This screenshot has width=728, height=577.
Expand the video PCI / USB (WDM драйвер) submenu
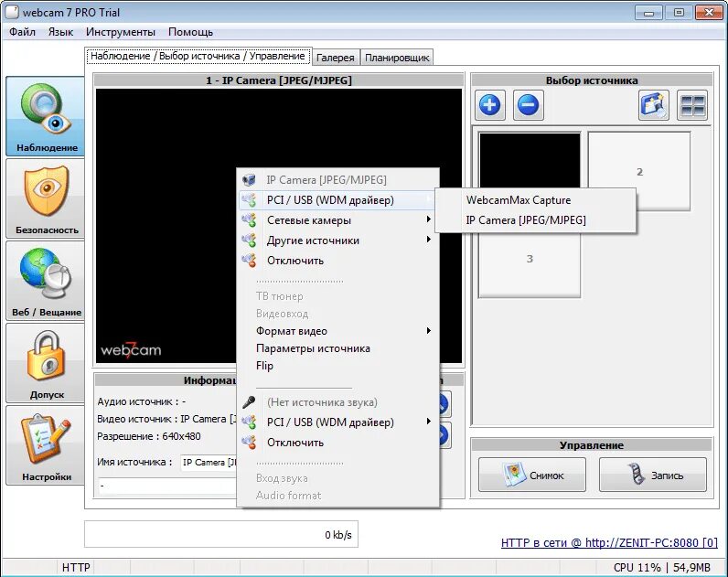[338, 200]
